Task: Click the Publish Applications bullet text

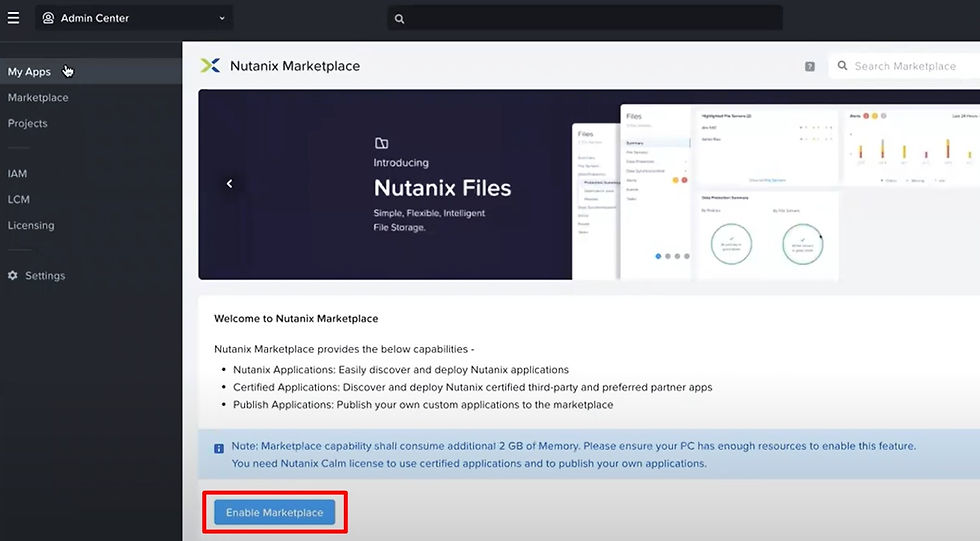Action: [x=423, y=405]
